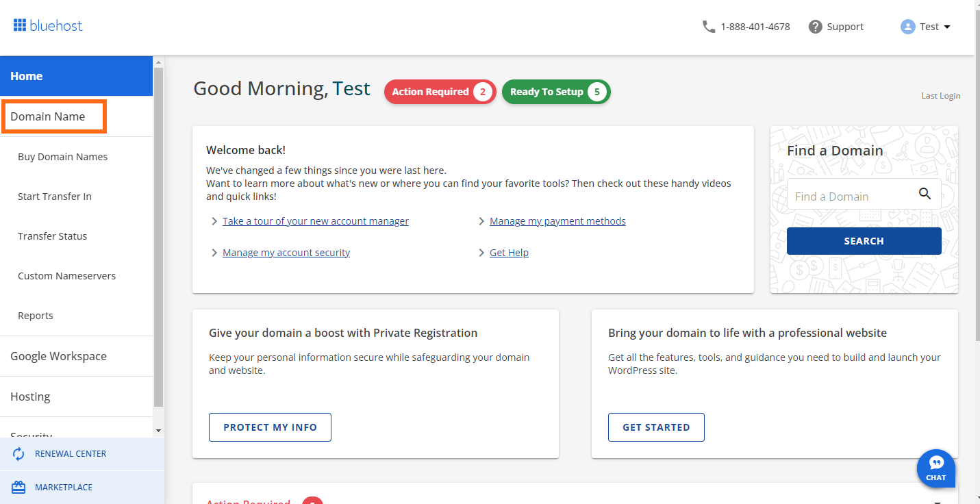Viewport: 980px width, 504px height.
Task: Click the magnifier icon in Find a Domain
Action: tap(925, 194)
